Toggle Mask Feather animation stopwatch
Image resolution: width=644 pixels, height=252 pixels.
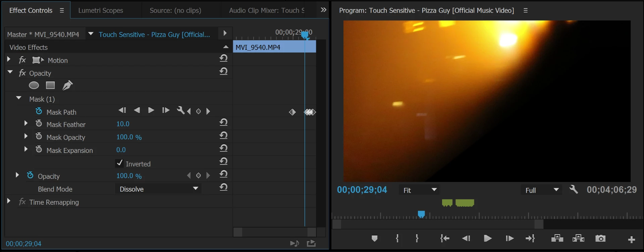(x=39, y=123)
